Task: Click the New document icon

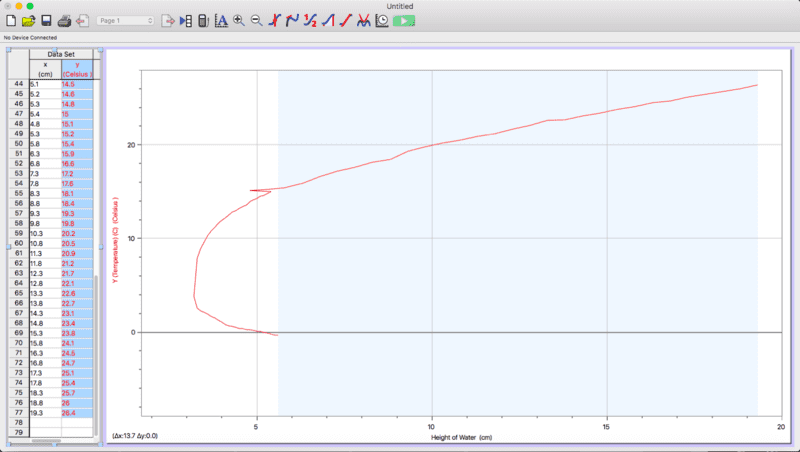Action: tap(11, 20)
